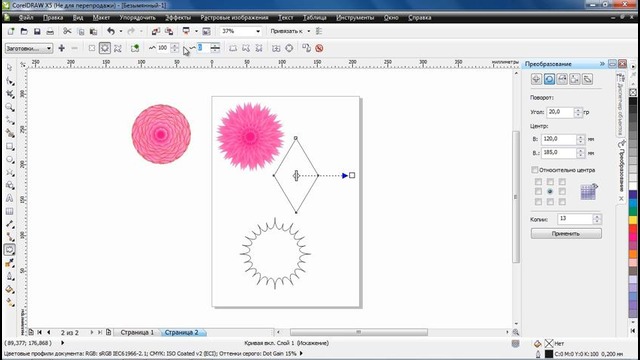The image size is (640, 360).
Task: Click the Print icon
Action: coord(50,31)
